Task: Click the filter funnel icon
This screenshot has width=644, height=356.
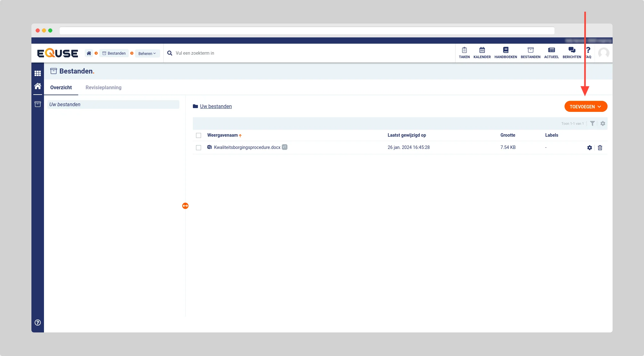Action: click(x=592, y=123)
